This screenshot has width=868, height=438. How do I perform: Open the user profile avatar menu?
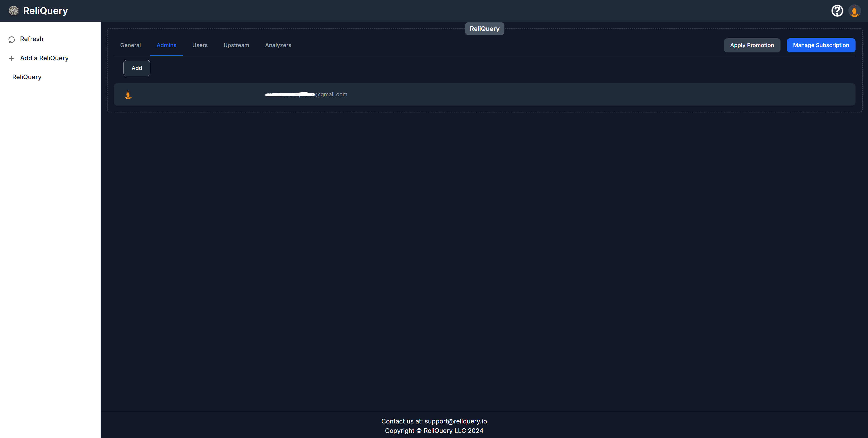point(854,11)
